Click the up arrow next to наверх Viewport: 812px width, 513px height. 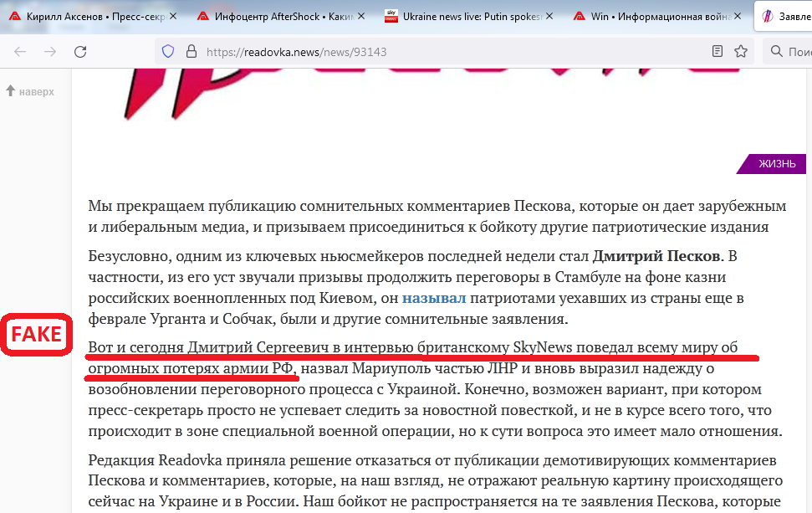point(10,91)
